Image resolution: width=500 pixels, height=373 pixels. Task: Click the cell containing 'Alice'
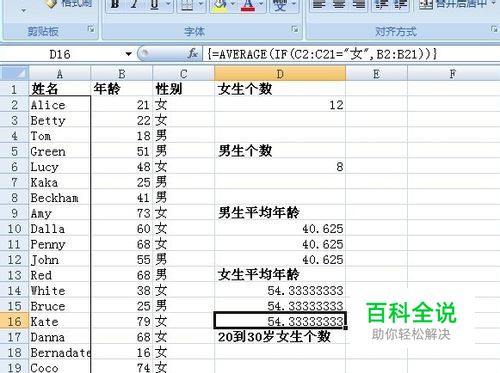(x=60, y=105)
